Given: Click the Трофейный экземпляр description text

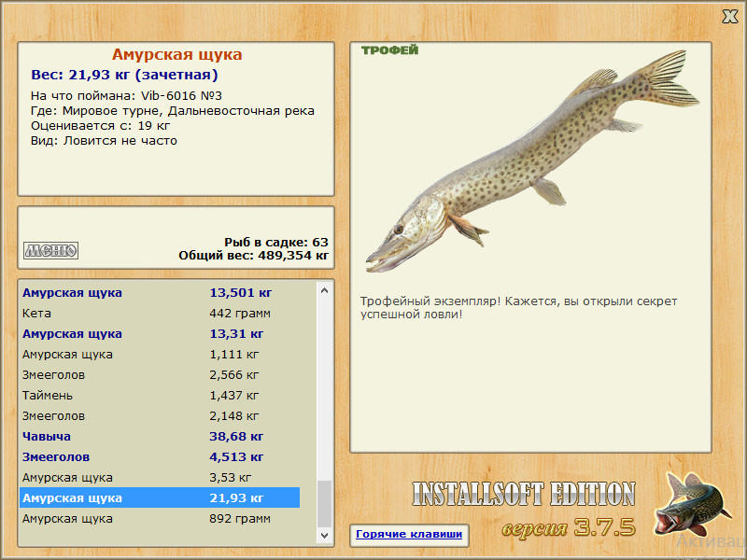Looking at the screenshot, I should coord(518,308).
